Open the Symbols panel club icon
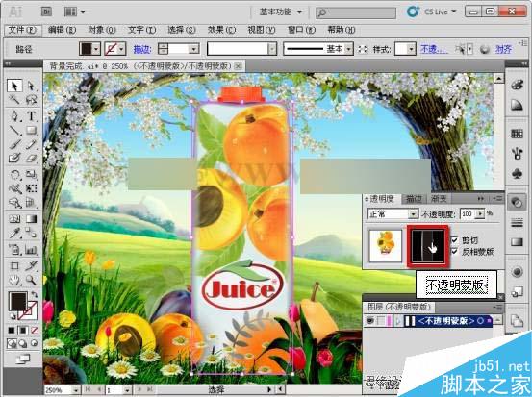This screenshot has height=397, width=532. point(517,174)
